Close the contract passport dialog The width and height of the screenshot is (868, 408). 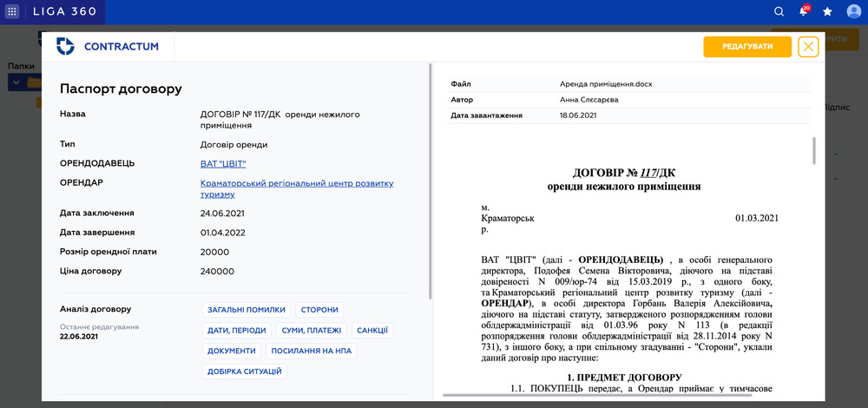(x=808, y=47)
